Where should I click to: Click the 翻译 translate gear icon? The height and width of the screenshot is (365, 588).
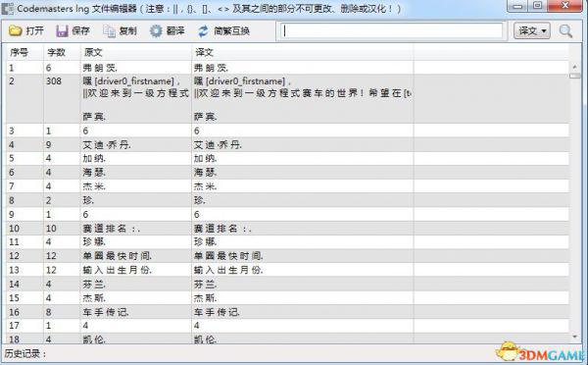pos(156,30)
